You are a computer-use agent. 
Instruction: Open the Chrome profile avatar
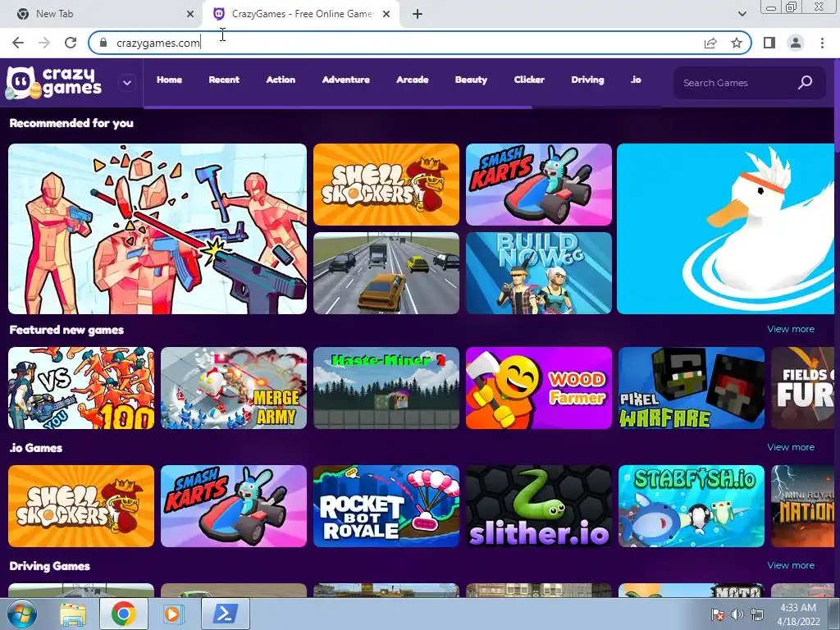tap(796, 43)
